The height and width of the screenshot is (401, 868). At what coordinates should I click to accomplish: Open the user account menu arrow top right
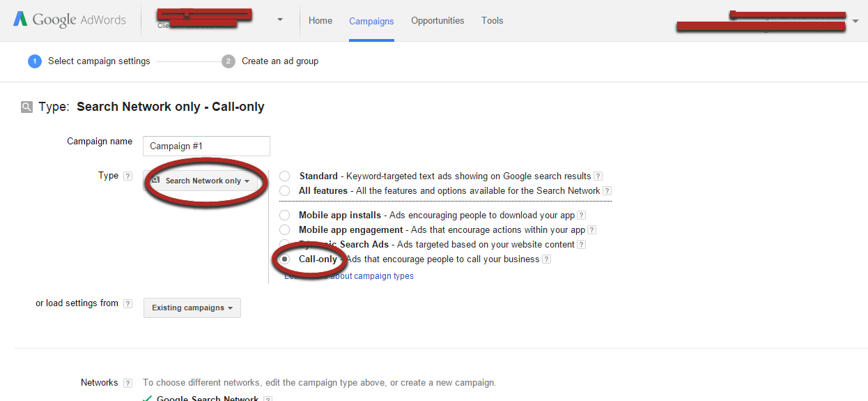coord(855,21)
